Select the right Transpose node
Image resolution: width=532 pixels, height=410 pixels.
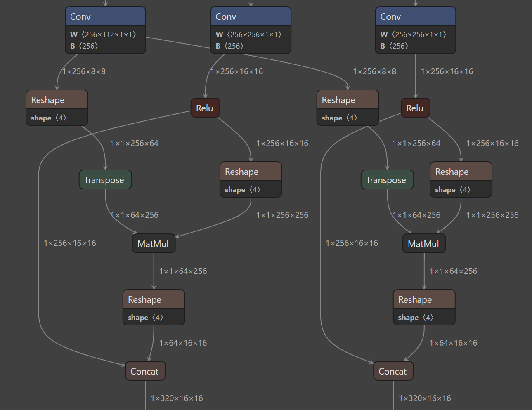[387, 180]
